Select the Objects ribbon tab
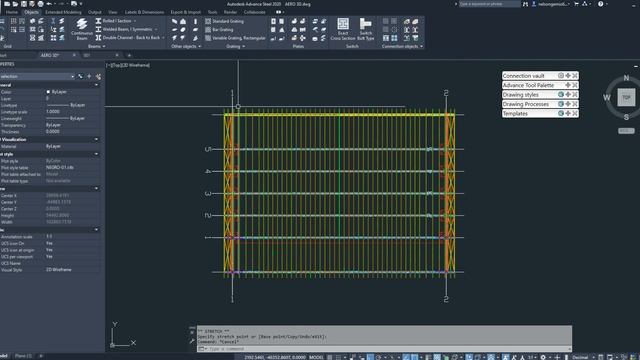This screenshot has height=360, width=640. click(x=31, y=12)
